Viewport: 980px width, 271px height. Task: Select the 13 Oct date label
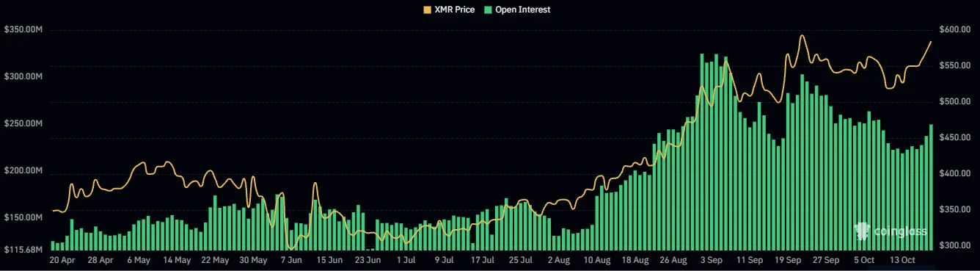903,260
